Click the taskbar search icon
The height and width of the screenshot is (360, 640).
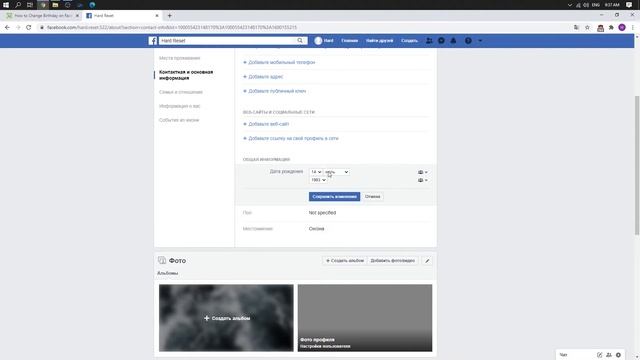pyautogui.click(x=18, y=5)
